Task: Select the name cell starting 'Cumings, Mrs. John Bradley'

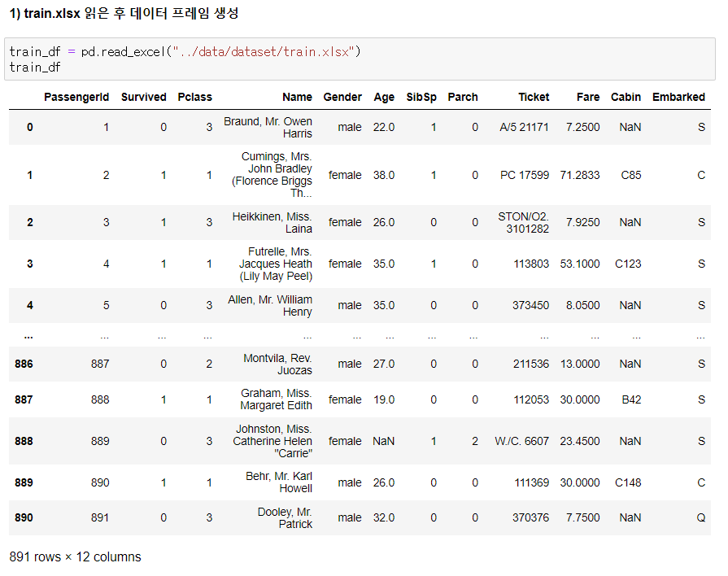Action: [272, 175]
